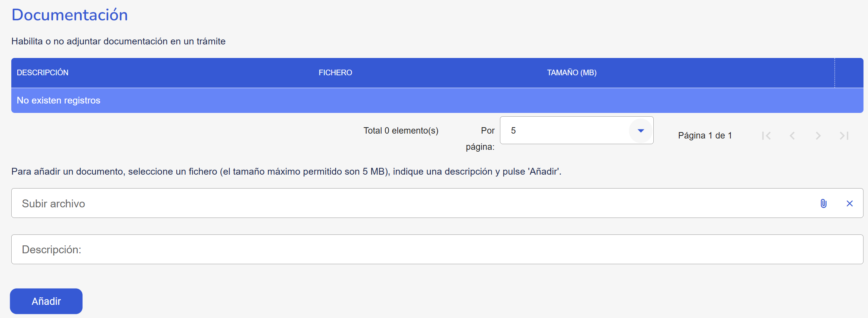Clear the selected file with the X icon
The width and height of the screenshot is (868, 318).
[849, 204]
